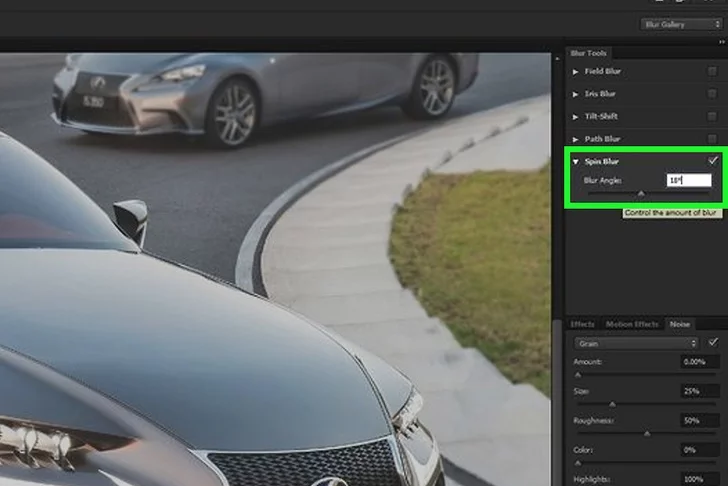Open the Blur Gallery workspace dropdown
This screenshot has height=486, width=728.
pyautogui.click(x=683, y=24)
